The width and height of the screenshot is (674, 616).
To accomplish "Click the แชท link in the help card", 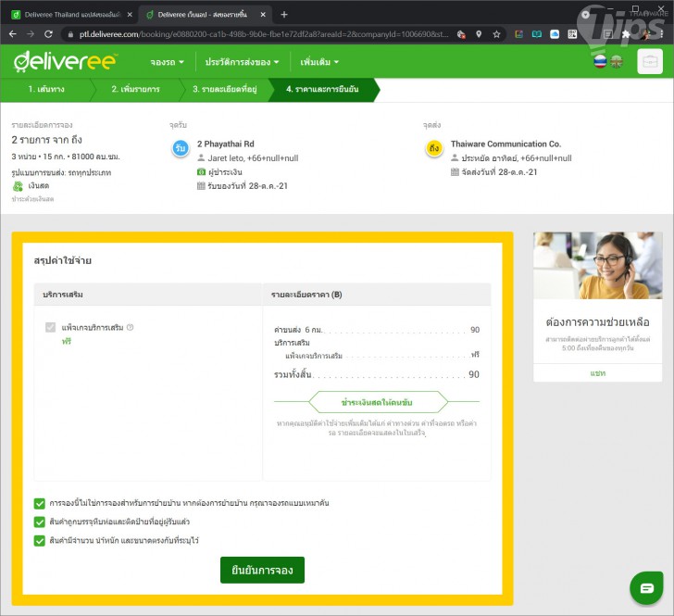I will click(x=597, y=372).
